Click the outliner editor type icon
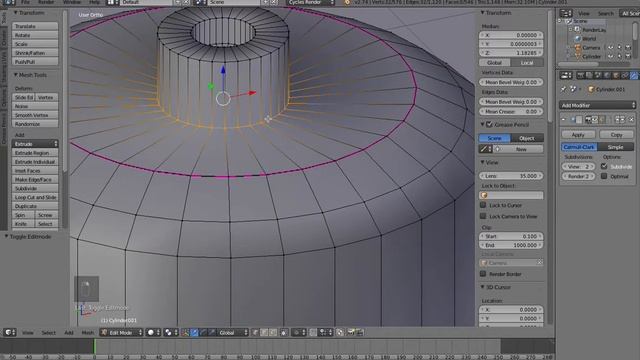The width and height of the screenshot is (640, 360). tap(565, 13)
